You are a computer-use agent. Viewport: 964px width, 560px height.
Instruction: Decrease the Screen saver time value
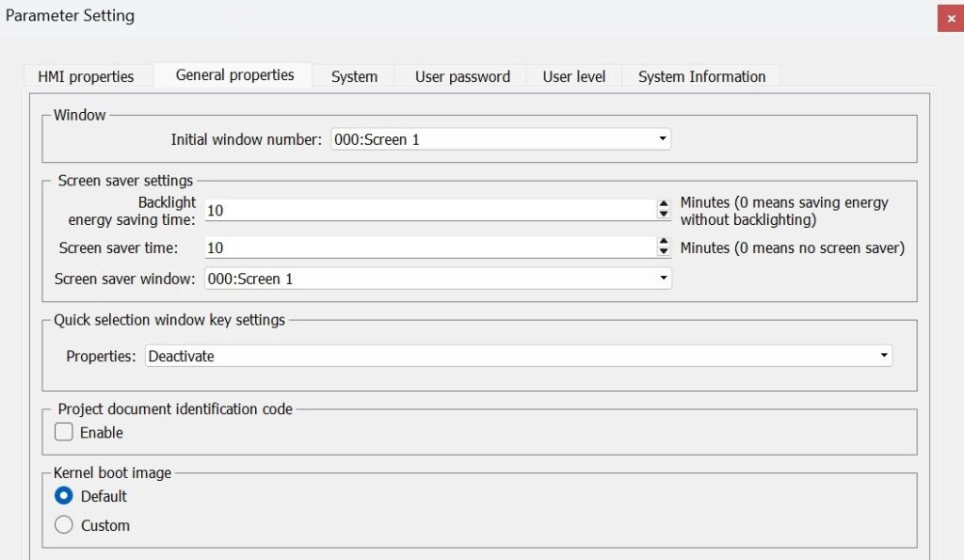tap(664, 252)
